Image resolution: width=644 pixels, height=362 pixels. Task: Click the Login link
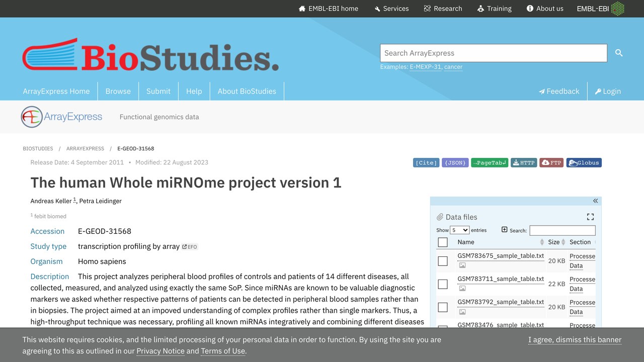point(608,91)
